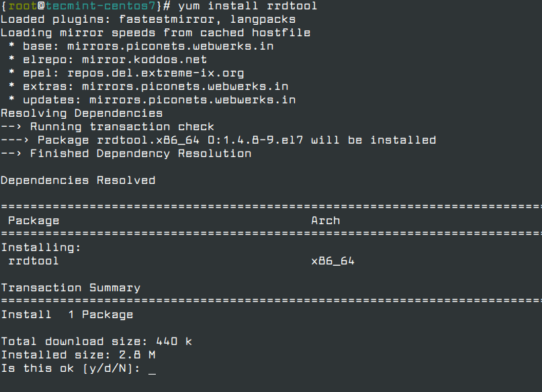Click the 'Package' column header

click(x=34, y=220)
